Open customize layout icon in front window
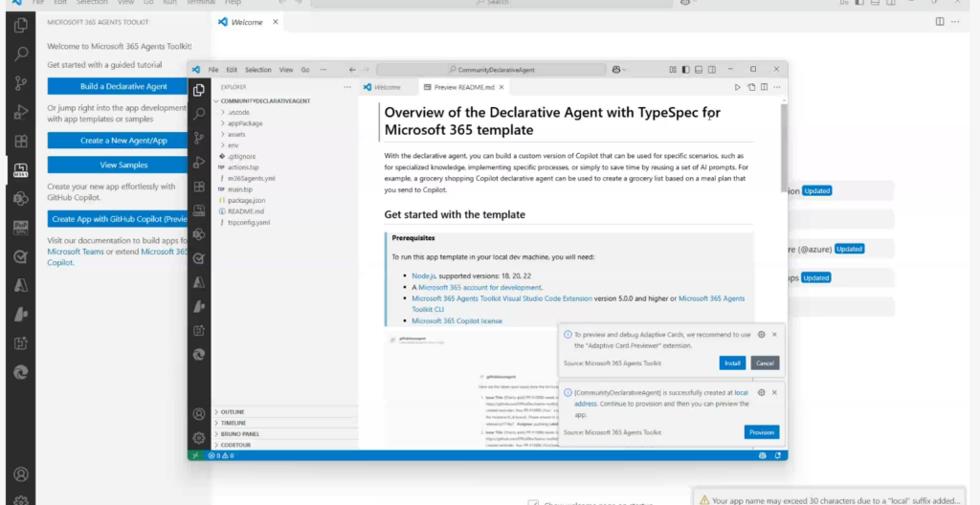The image size is (980, 505). (x=673, y=70)
